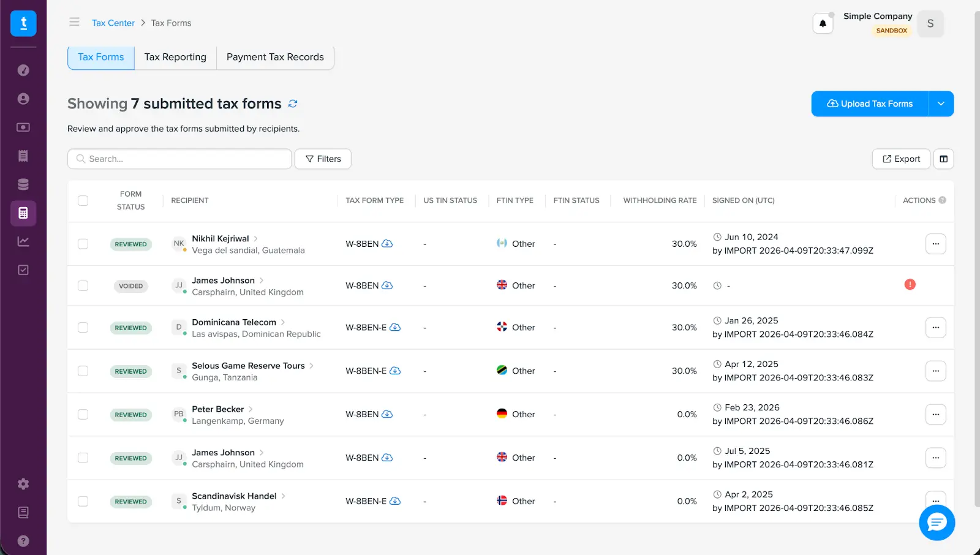Click into the Search field

pyautogui.click(x=184, y=159)
